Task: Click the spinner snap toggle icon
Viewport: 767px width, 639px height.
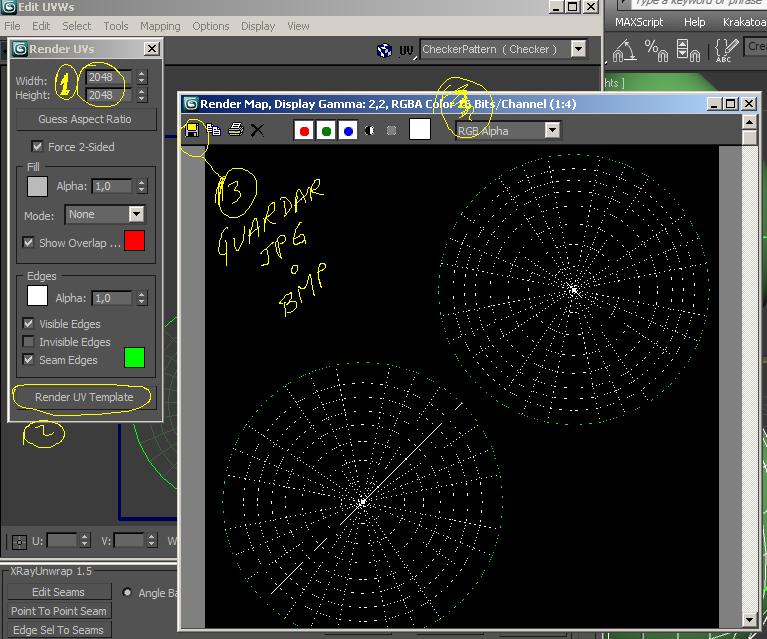Action: tap(686, 50)
